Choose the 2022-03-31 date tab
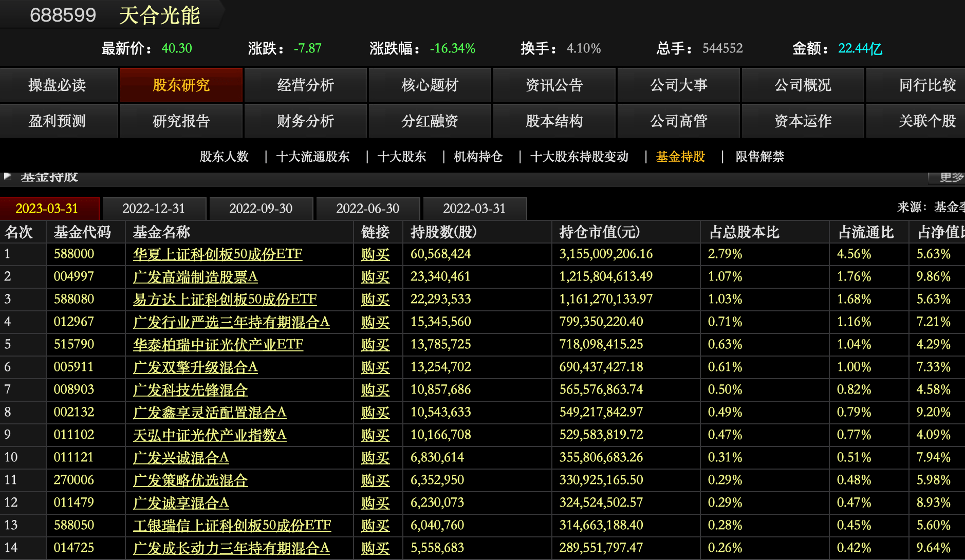The height and width of the screenshot is (560, 965). click(x=474, y=209)
